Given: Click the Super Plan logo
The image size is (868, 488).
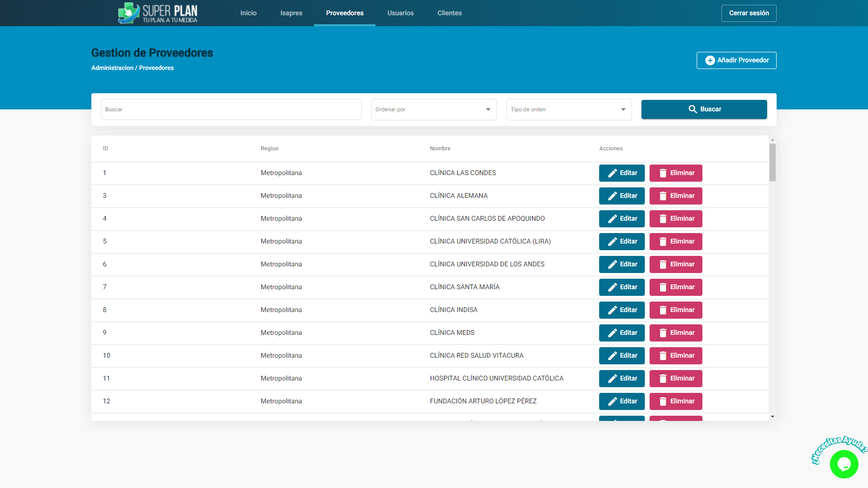Looking at the screenshot, I should pyautogui.click(x=158, y=13).
